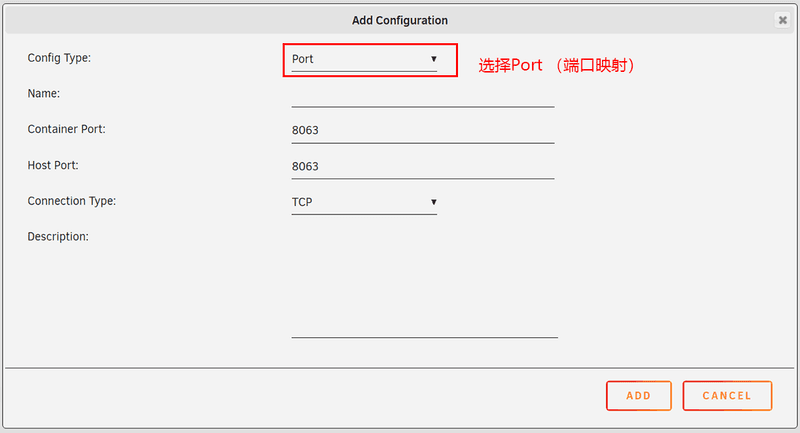Image resolution: width=800 pixels, height=433 pixels.
Task: Click the Host Port label
Action: 53,165
